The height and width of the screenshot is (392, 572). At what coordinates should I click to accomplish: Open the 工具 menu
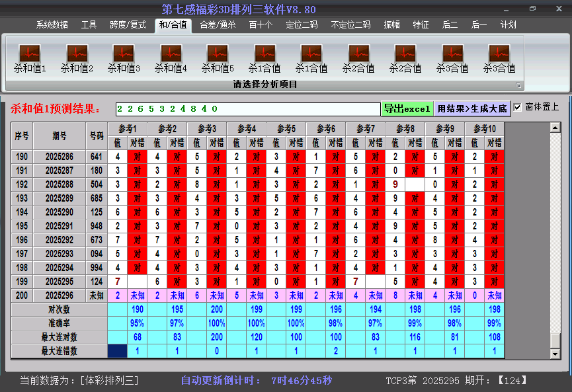pos(89,25)
